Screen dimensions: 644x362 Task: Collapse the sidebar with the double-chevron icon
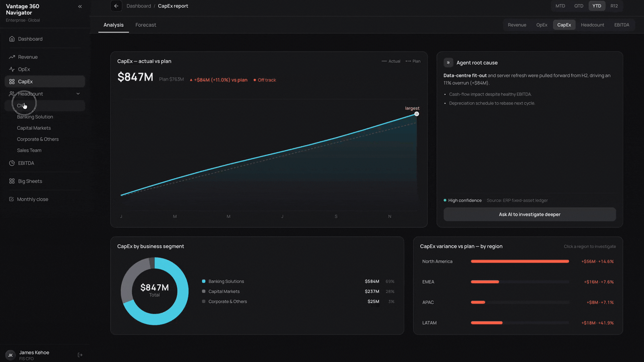pos(80,6)
